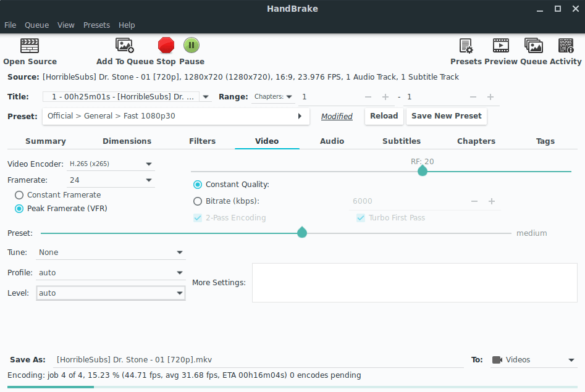Open the Range Chapters dropdown
The height and width of the screenshot is (392, 585).
(273, 97)
